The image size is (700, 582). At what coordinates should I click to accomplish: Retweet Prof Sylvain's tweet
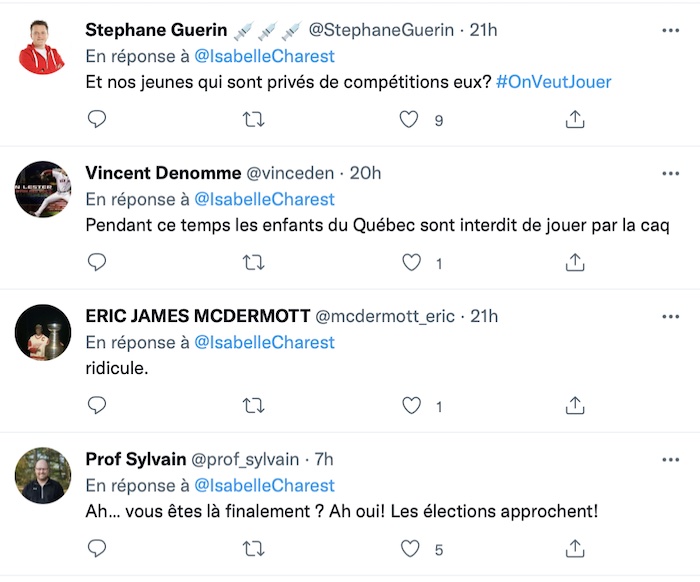tap(255, 549)
